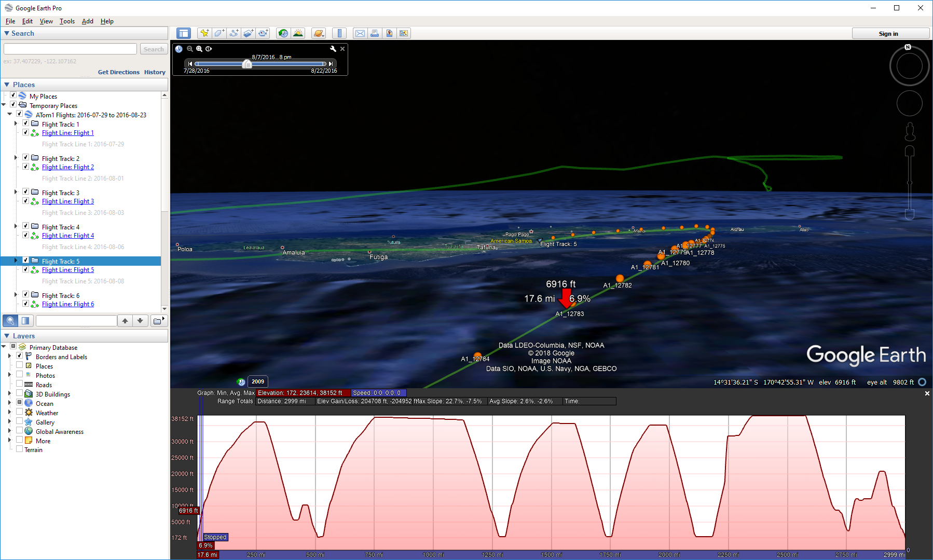
Task: Toggle the sunlight across landscape icon
Action: tap(298, 33)
